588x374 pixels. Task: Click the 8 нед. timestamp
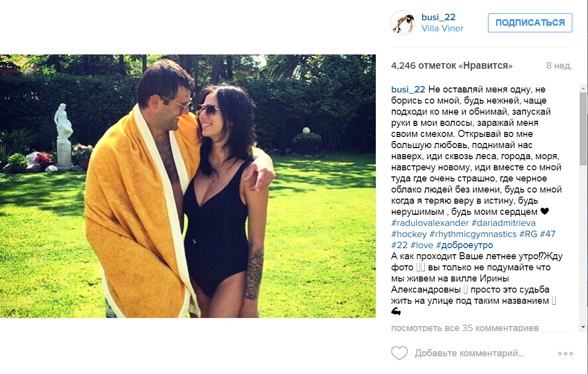pyautogui.click(x=559, y=66)
